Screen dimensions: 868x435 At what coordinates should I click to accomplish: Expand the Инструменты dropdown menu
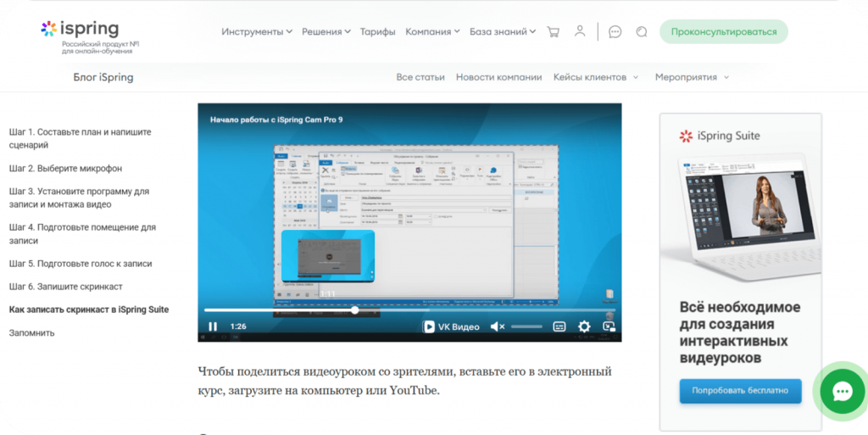click(257, 31)
